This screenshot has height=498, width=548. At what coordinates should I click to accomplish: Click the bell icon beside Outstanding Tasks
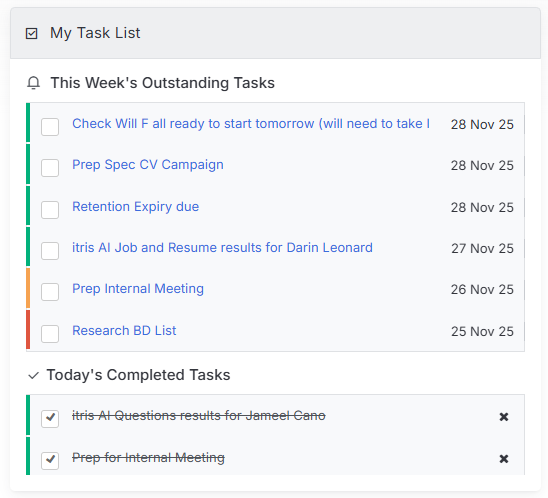point(34,83)
